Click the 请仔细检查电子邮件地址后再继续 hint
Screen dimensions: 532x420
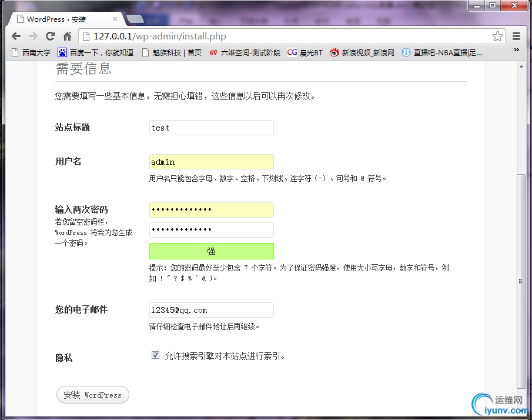204,326
